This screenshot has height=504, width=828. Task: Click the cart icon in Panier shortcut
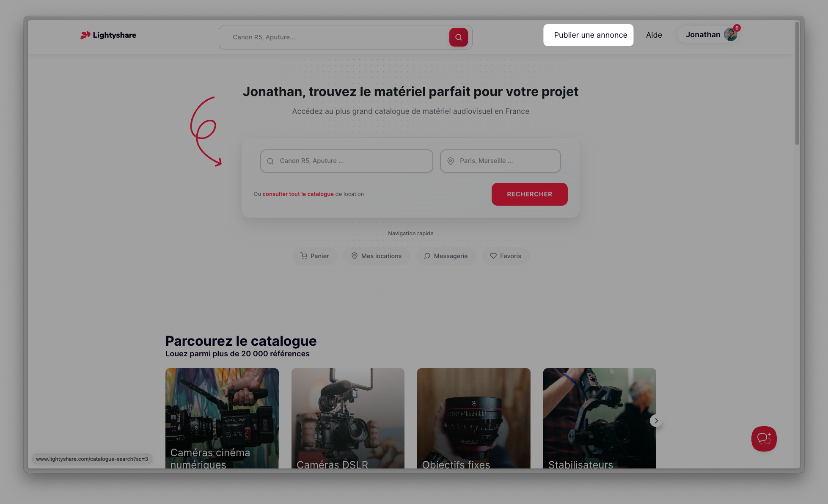(304, 256)
